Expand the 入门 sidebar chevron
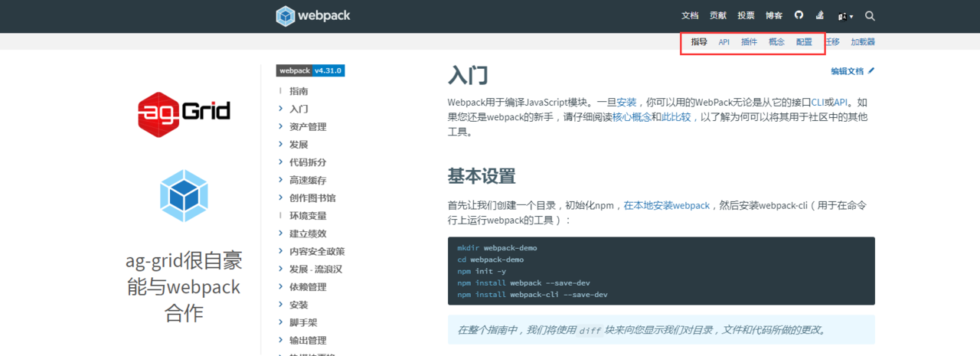 281,109
